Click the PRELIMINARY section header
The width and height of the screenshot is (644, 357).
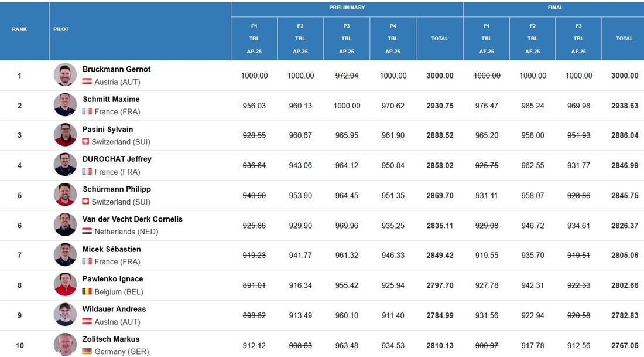click(x=347, y=8)
